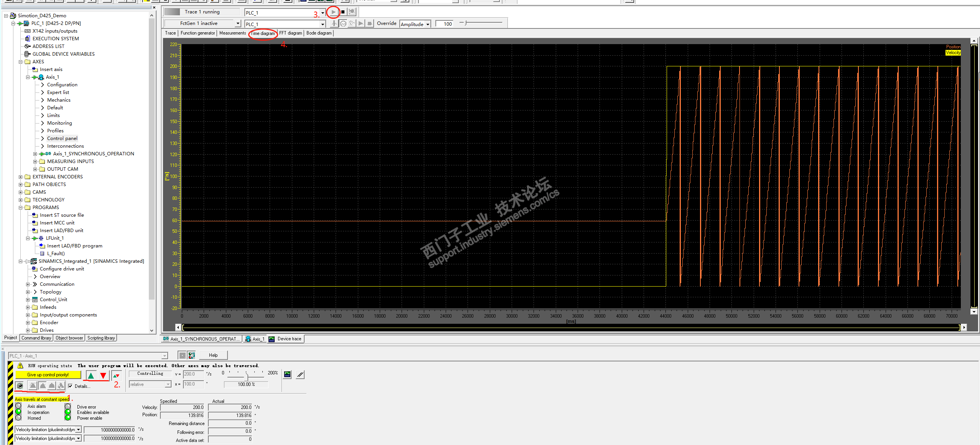Click the axis enable icon below priority button
This screenshot has width=980, height=445.
20,386
